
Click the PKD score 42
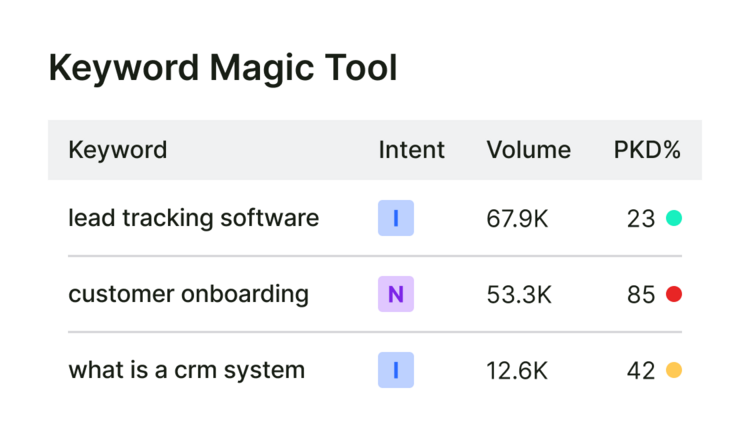(641, 371)
